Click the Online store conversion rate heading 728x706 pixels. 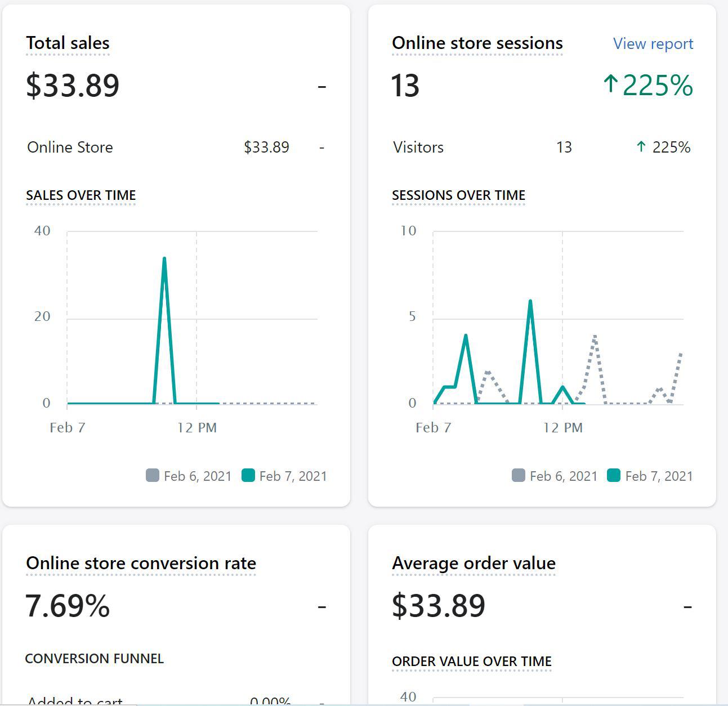click(x=141, y=563)
